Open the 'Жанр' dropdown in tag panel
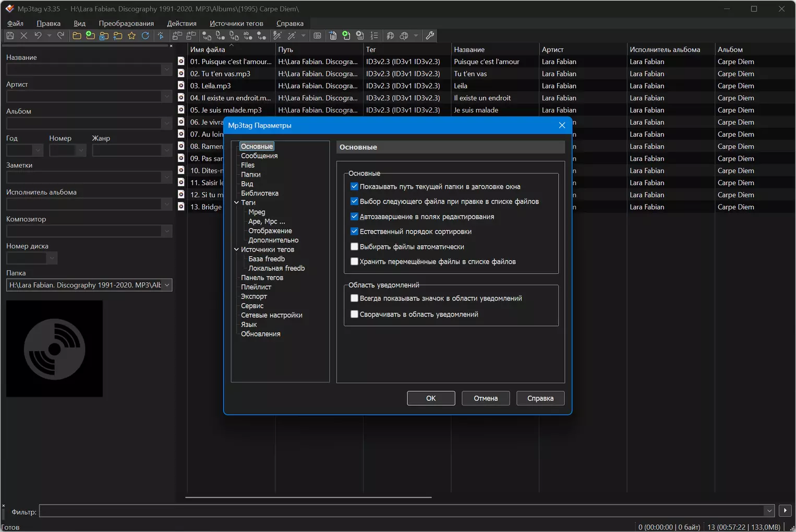 coord(166,150)
